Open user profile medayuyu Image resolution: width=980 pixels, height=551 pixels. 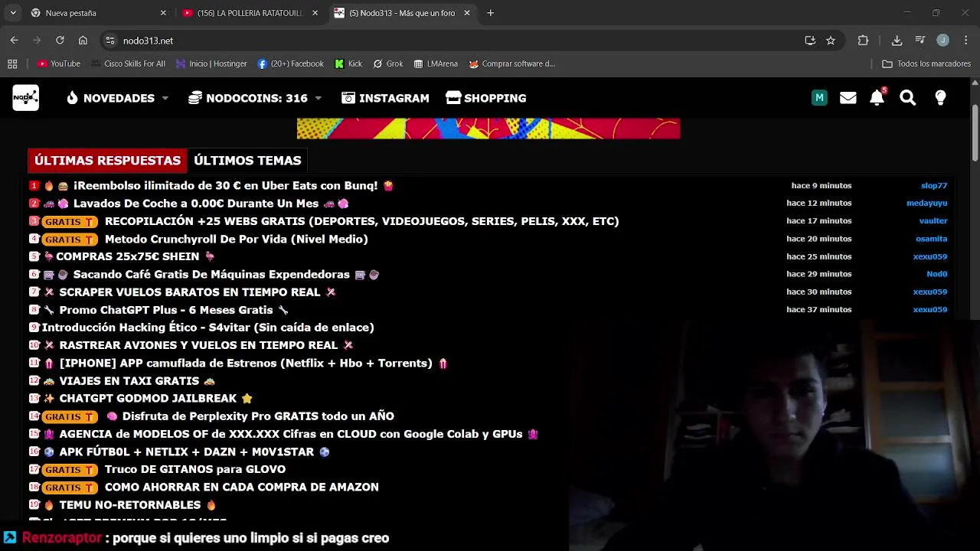pyautogui.click(x=926, y=204)
